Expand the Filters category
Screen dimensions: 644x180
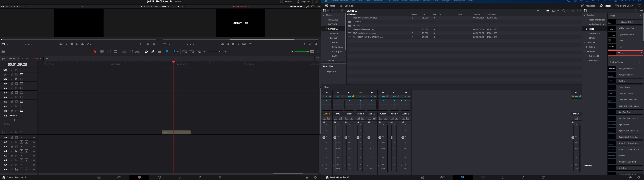tap(587, 47)
